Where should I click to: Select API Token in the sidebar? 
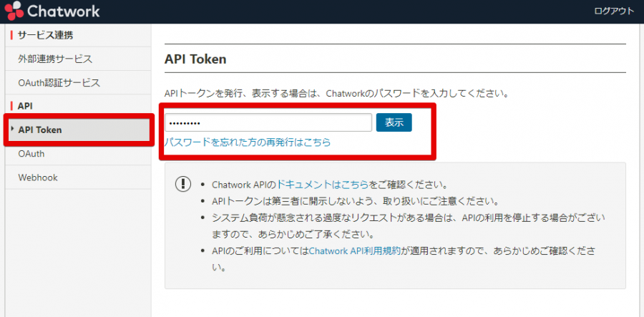[79, 130]
